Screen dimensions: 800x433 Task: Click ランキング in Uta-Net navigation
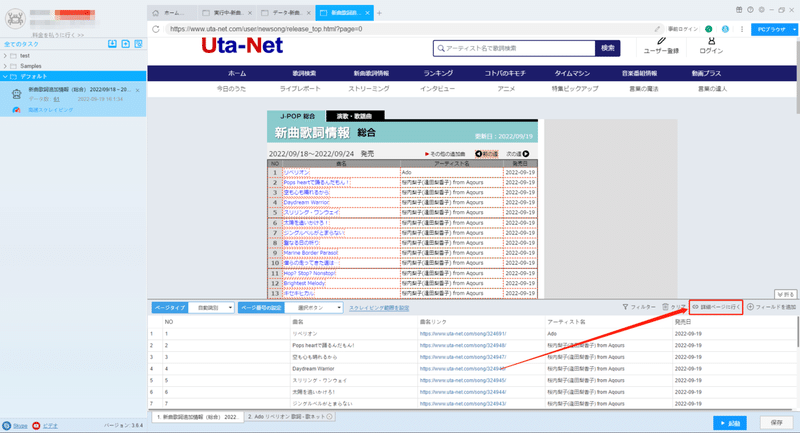tap(438, 73)
